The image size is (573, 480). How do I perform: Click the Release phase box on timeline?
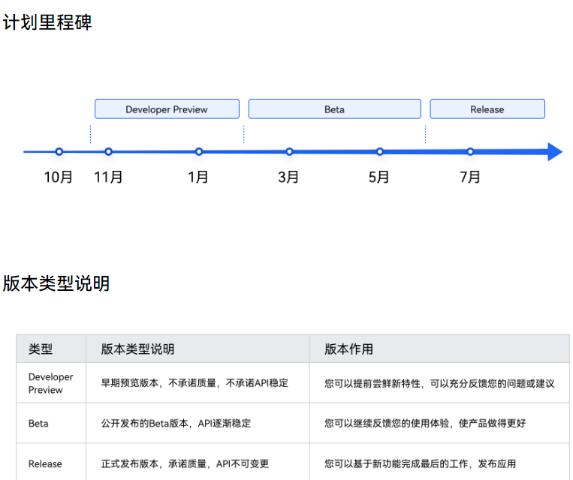(x=487, y=109)
